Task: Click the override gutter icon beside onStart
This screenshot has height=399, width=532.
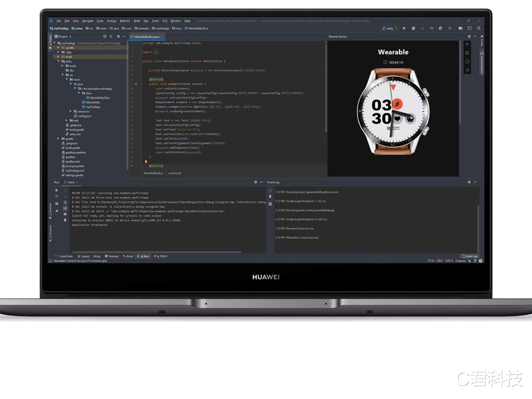Action: 137,84
